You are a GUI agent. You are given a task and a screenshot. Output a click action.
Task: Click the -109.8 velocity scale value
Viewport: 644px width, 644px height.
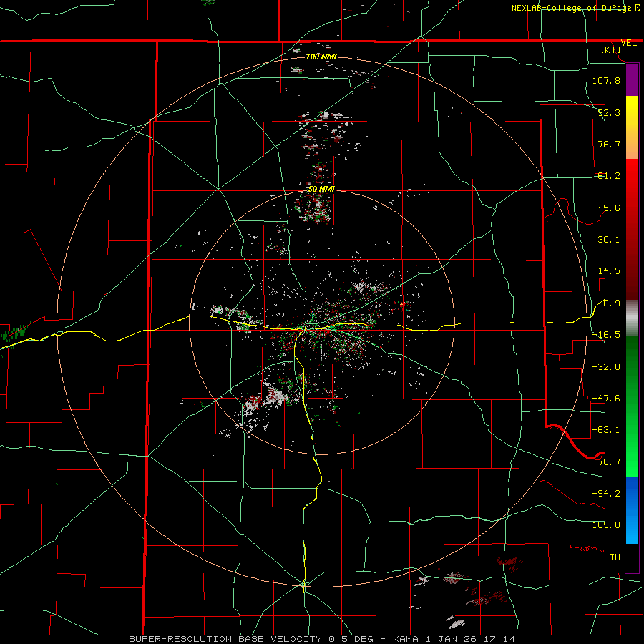pyautogui.click(x=603, y=525)
